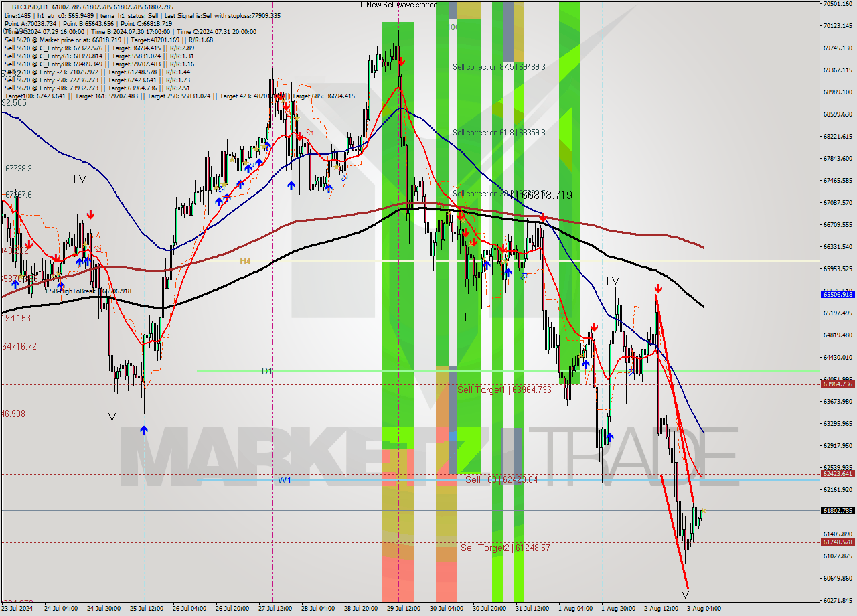Click the D1 level label
This screenshot has width=857, height=616.
pyautogui.click(x=266, y=371)
